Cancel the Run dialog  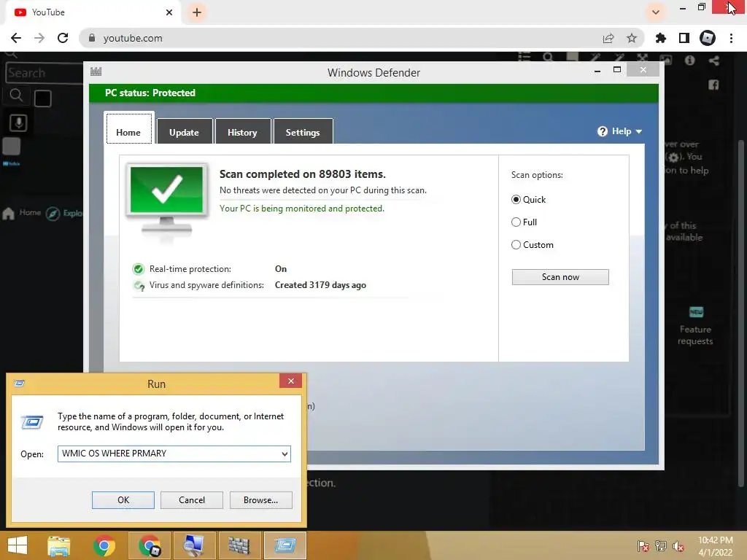click(192, 500)
